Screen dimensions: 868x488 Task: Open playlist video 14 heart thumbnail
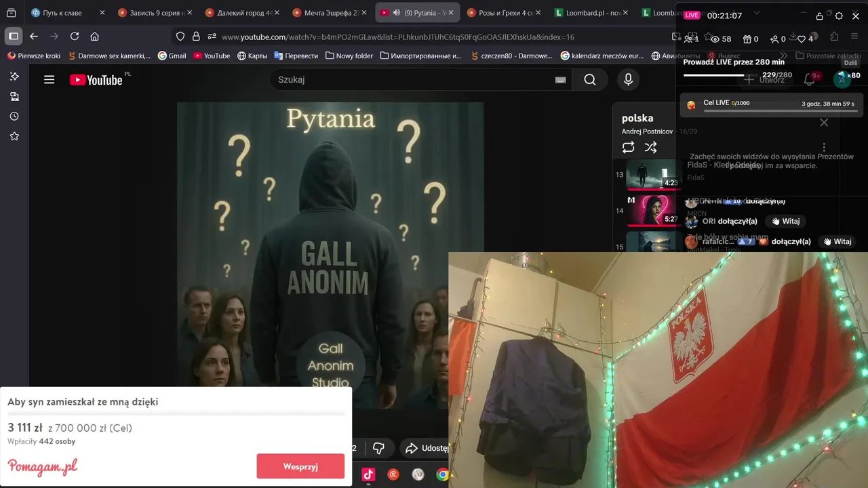[652, 211]
